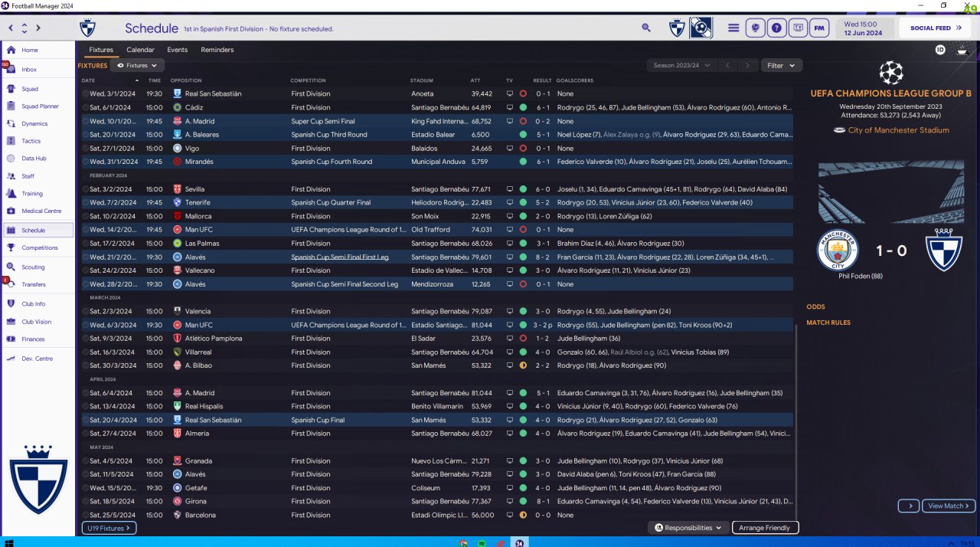This screenshot has width=980, height=547.
Task: Open Club Vision in the sidebar
Action: pyautogui.click(x=38, y=322)
